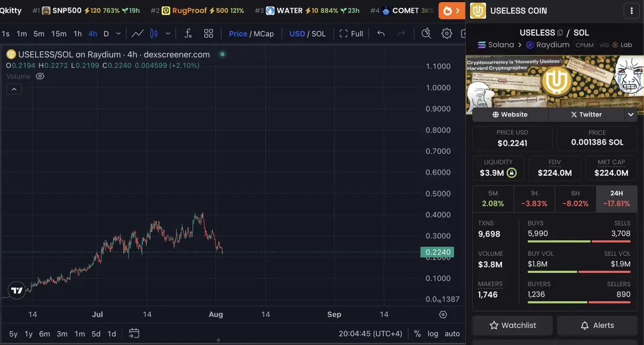Select the 6H stats tab
Image resolution: width=644 pixels, height=345 pixels.
click(575, 199)
